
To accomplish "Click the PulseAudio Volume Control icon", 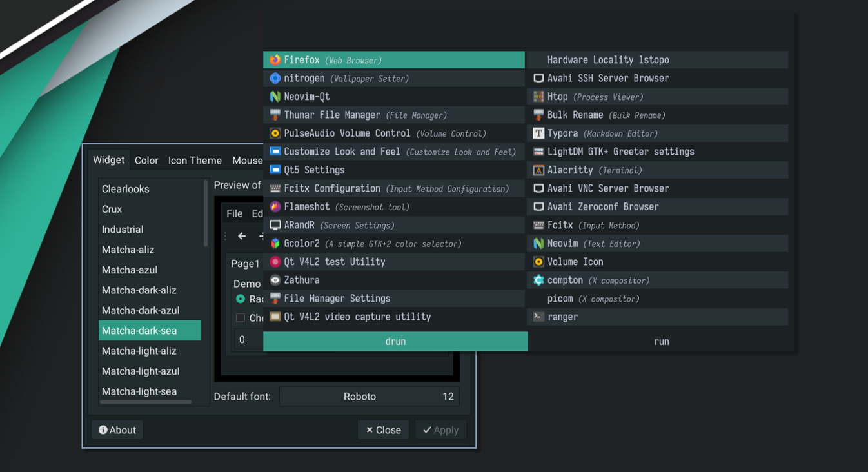I will (x=275, y=133).
